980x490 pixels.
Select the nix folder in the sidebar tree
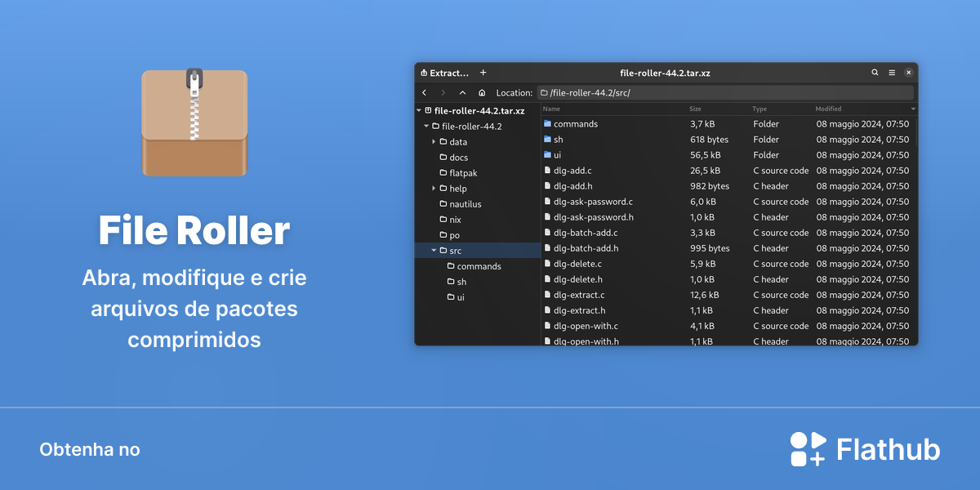click(x=451, y=220)
